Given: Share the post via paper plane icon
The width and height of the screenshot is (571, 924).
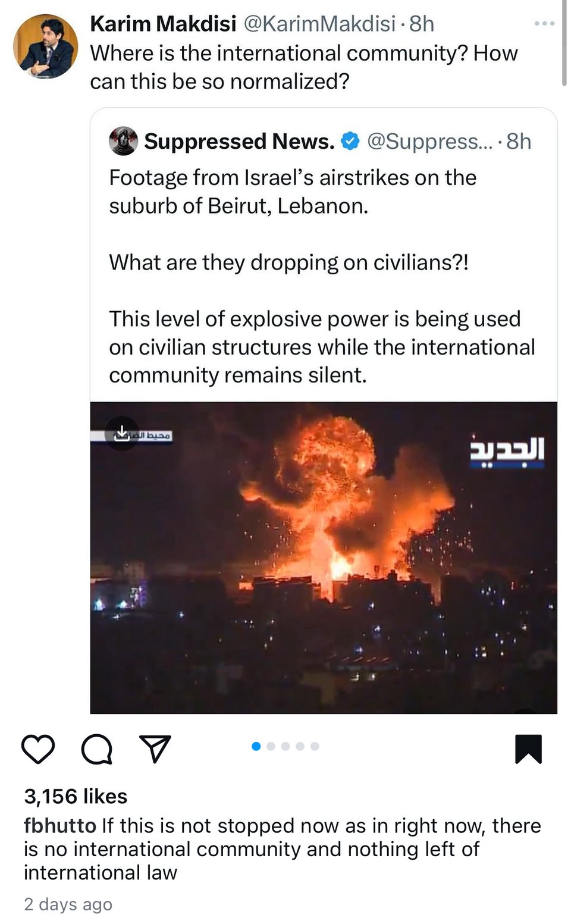Looking at the screenshot, I should (x=155, y=748).
